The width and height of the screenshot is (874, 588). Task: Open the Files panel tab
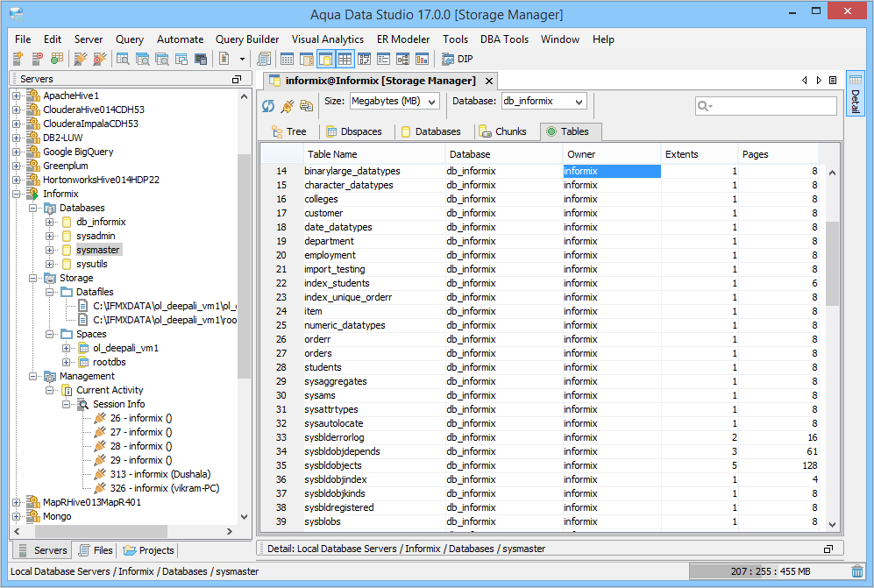[96, 550]
